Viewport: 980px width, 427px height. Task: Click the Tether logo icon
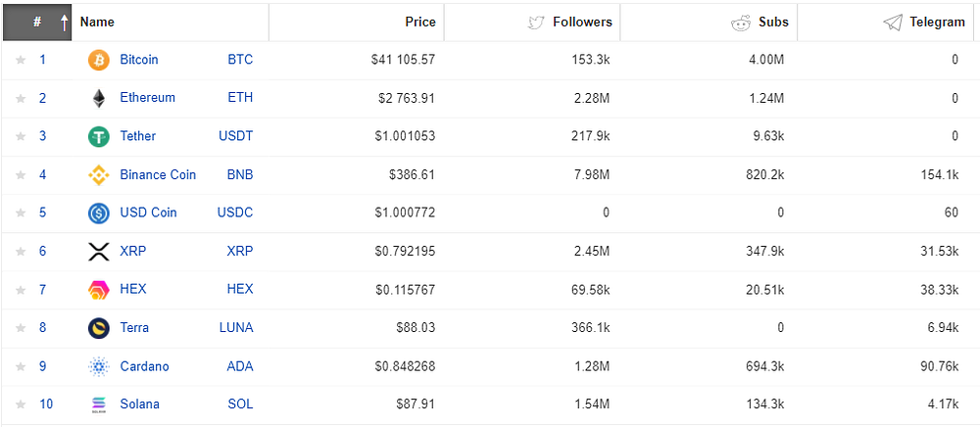[x=99, y=137]
